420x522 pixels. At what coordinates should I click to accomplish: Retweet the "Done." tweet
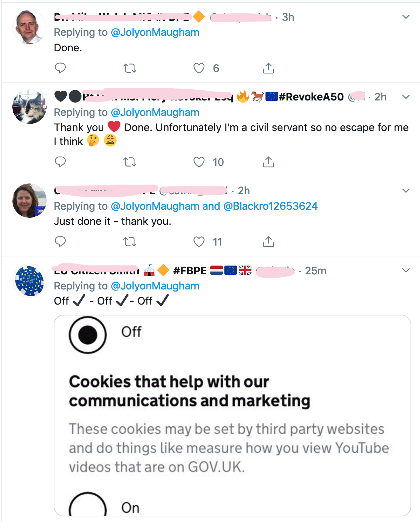130,68
